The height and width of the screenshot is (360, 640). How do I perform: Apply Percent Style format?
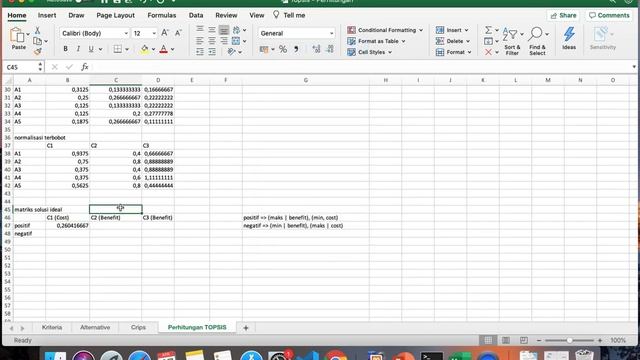tap(283, 49)
